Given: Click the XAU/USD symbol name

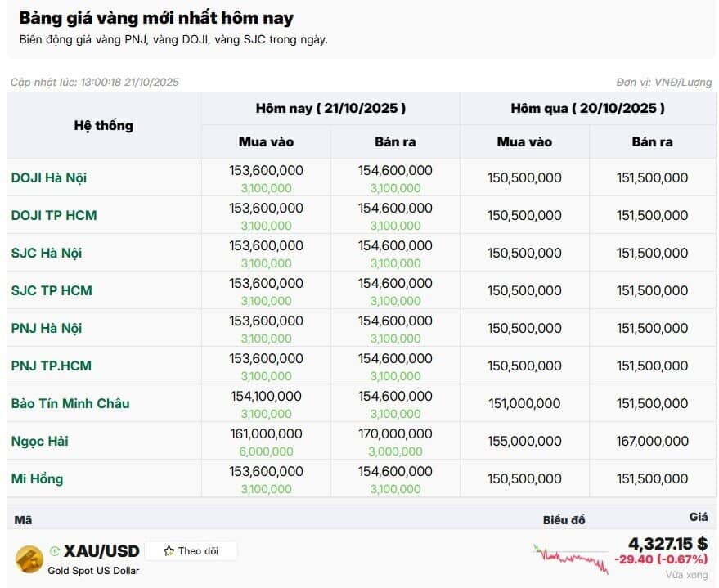Looking at the screenshot, I should tap(101, 551).
